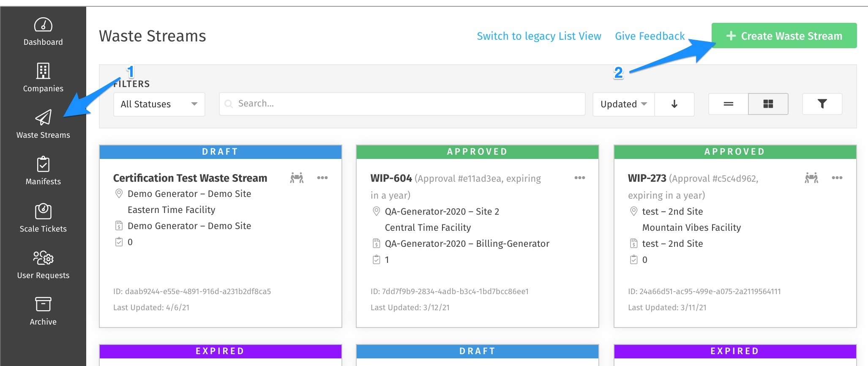Viewport: 868px width, 366px height.
Task: Click manifest count icon on WIP-273 card
Action: tap(633, 259)
